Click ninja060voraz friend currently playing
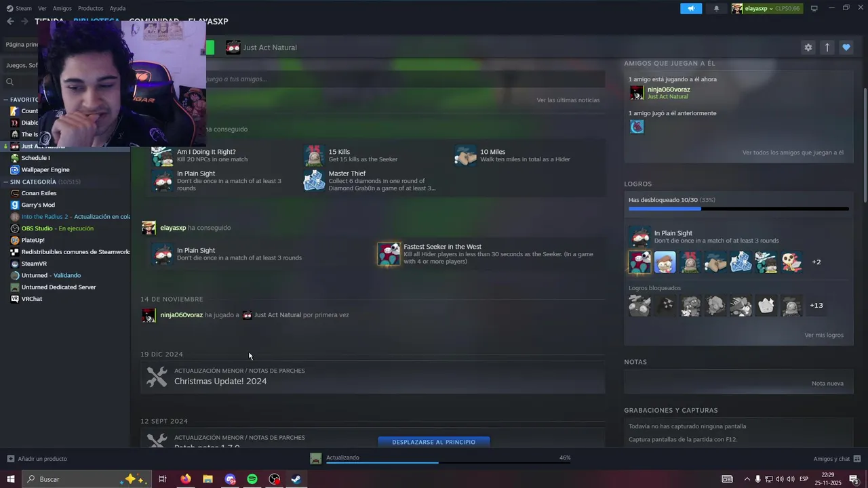The height and width of the screenshot is (488, 868). [669, 89]
